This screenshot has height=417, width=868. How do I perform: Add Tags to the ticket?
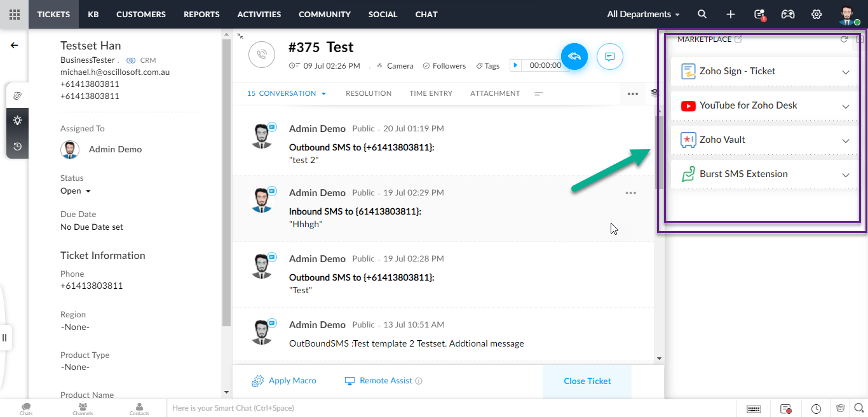(487, 65)
